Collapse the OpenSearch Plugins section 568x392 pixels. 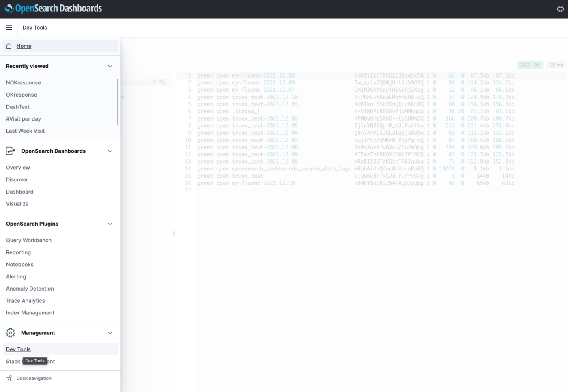(110, 224)
